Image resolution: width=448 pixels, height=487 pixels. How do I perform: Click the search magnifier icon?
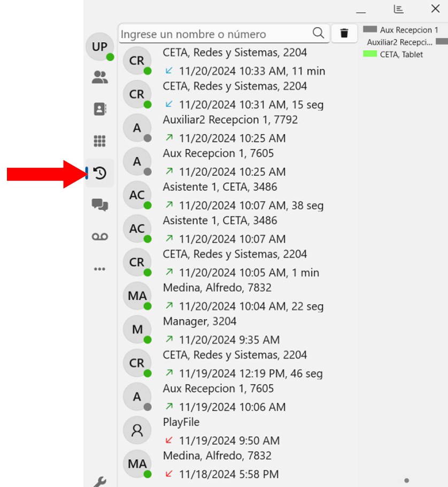point(318,34)
